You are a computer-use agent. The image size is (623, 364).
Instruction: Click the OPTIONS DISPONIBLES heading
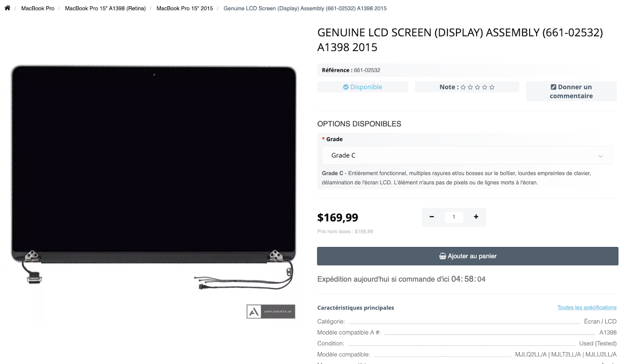pos(359,124)
